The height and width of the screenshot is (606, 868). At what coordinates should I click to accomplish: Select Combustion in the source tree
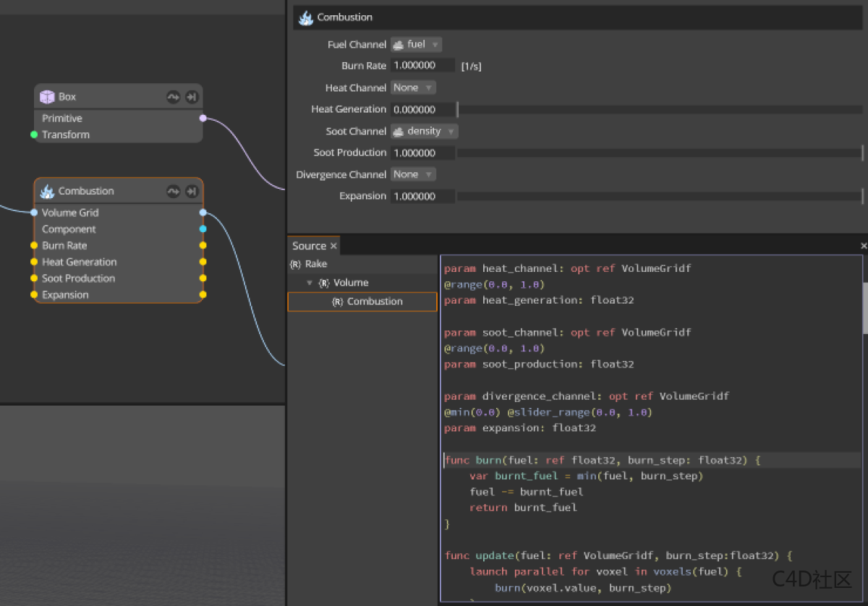(x=374, y=302)
